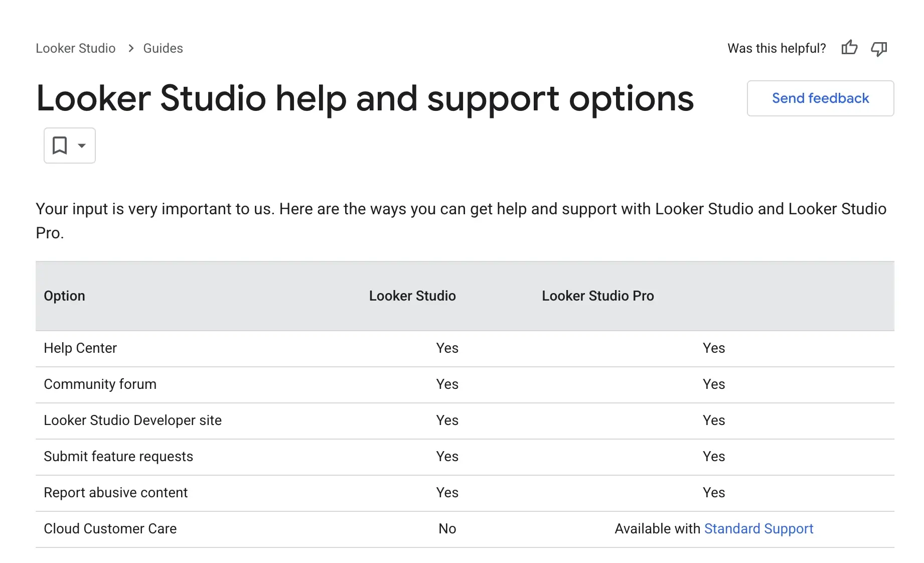Click Submit feature requests' Looker Studio Yes cell
924x563 pixels.
[x=447, y=457]
